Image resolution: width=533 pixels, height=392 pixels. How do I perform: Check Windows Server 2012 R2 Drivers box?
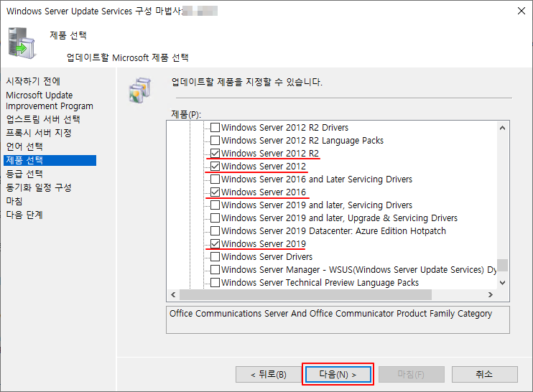pos(215,127)
